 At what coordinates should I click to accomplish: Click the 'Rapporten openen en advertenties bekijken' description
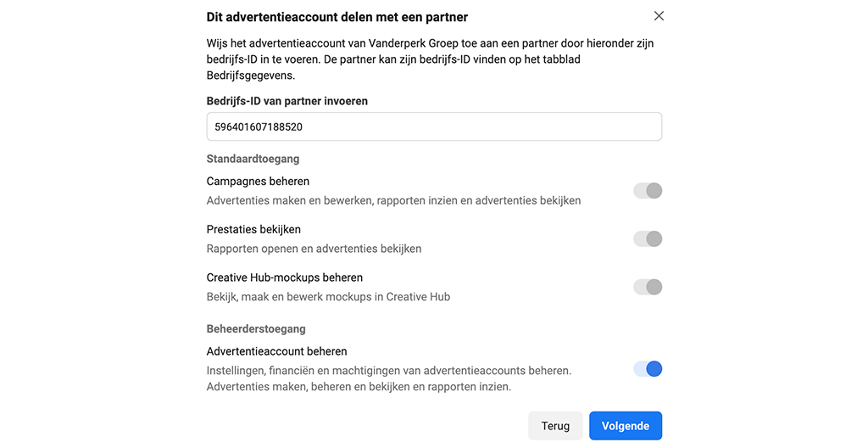(314, 249)
